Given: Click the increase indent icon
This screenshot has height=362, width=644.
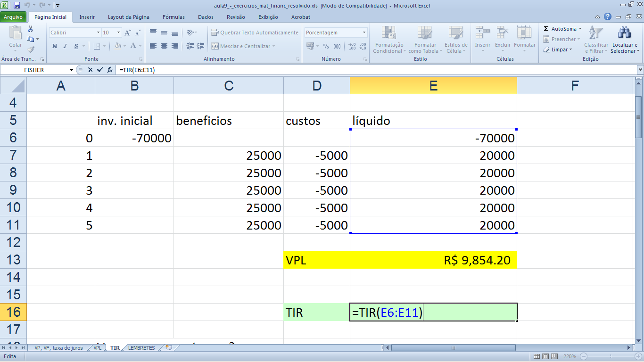Looking at the screenshot, I should tap(201, 46).
